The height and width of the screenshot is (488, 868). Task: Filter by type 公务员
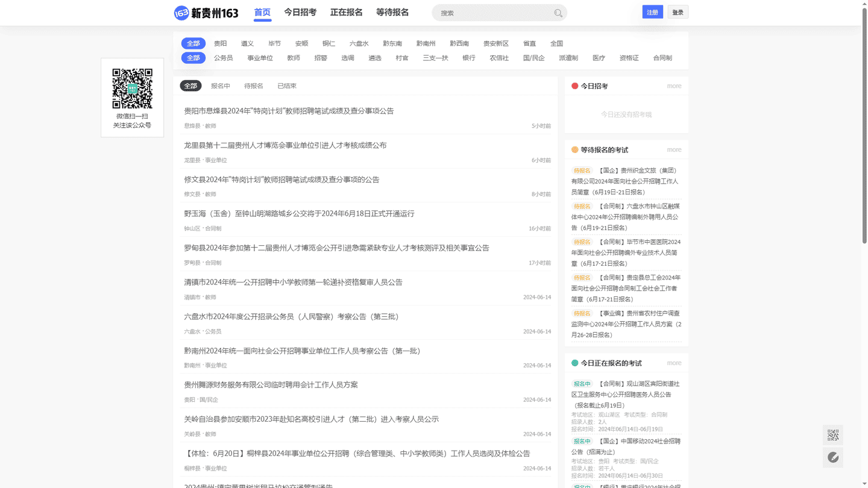pos(223,58)
